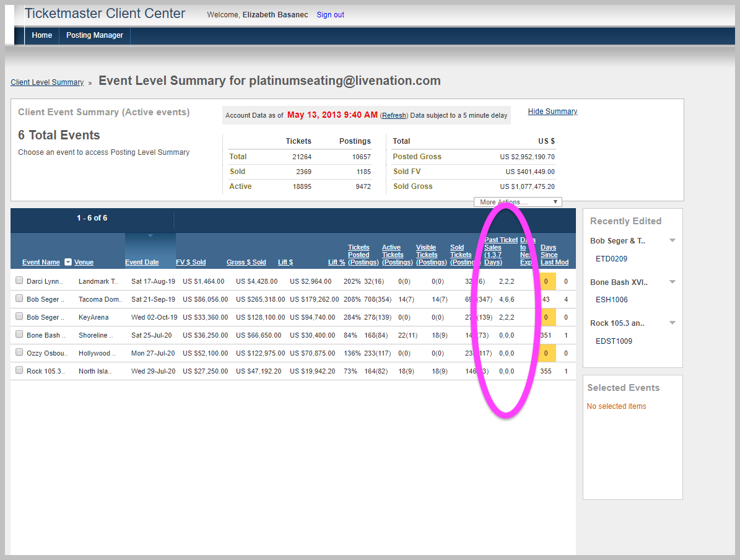
Task: Sort by Lift $ column
Action: point(285,263)
